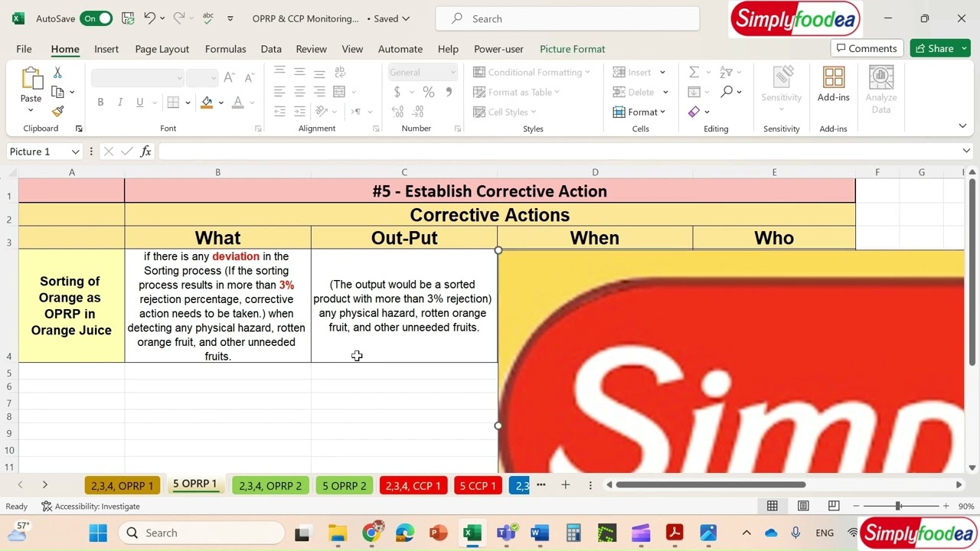Expand Conditional Formatting dropdown

587,73
